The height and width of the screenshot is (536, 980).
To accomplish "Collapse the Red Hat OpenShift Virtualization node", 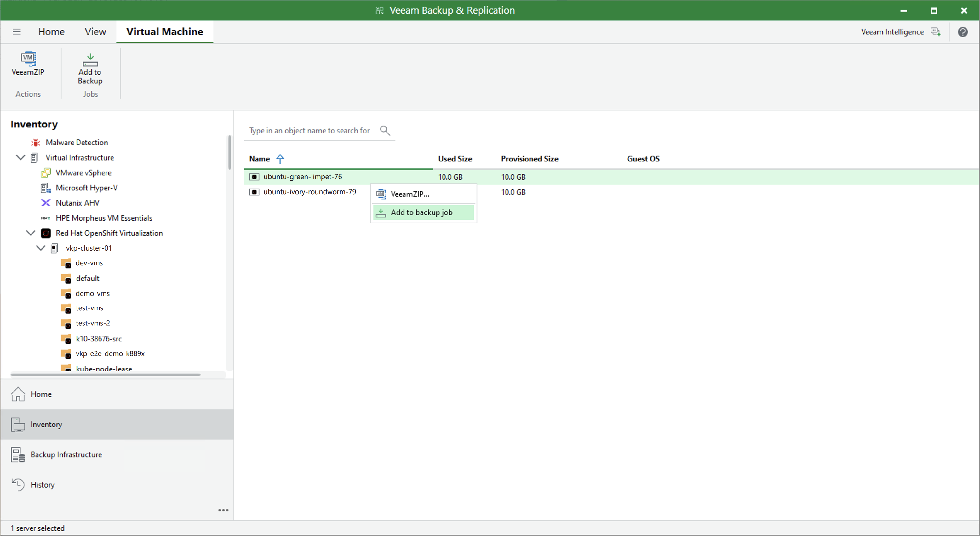I will point(31,233).
